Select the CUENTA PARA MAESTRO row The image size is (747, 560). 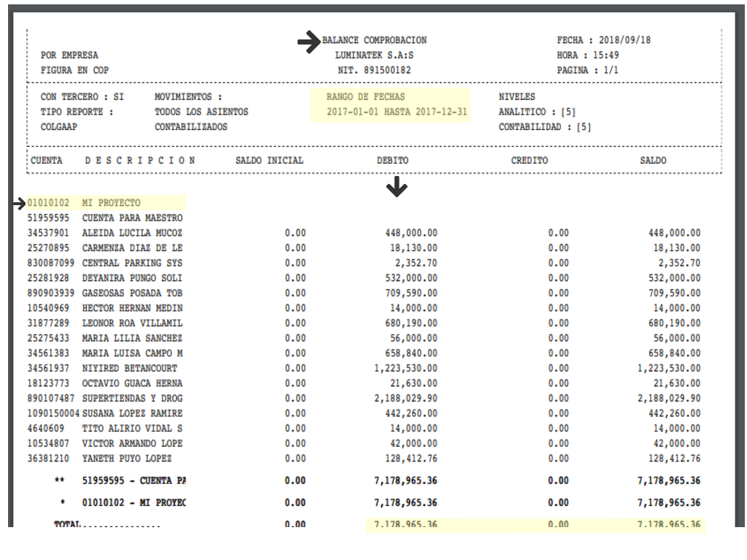tap(131, 218)
